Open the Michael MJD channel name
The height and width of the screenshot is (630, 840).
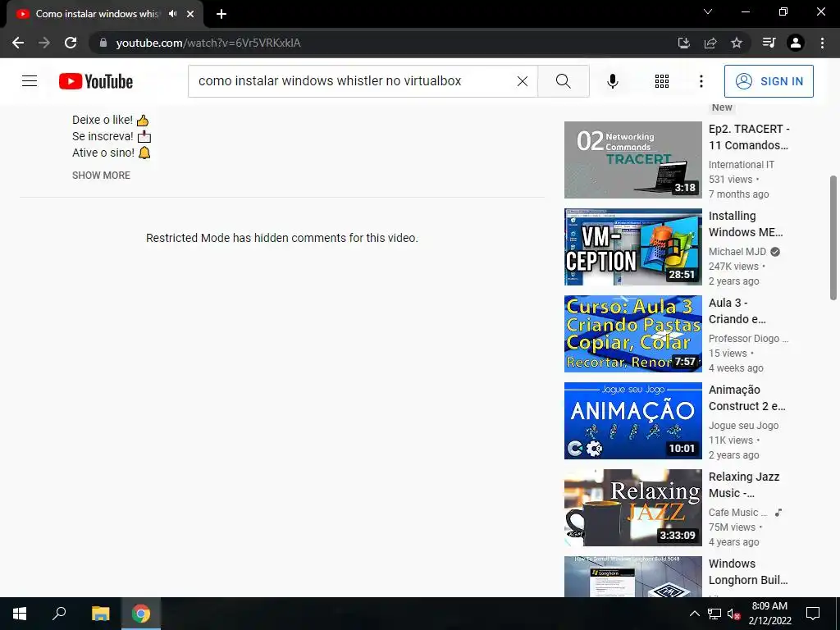tap(737, 252)
